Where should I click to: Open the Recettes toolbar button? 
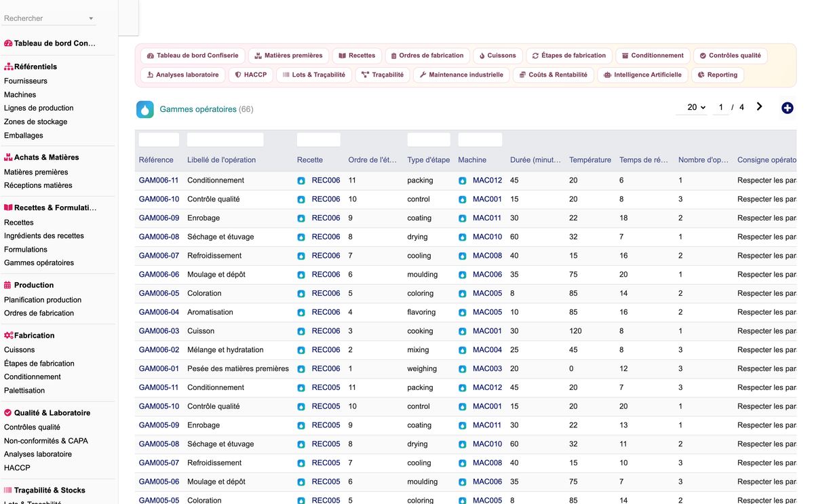pos(357,56)
